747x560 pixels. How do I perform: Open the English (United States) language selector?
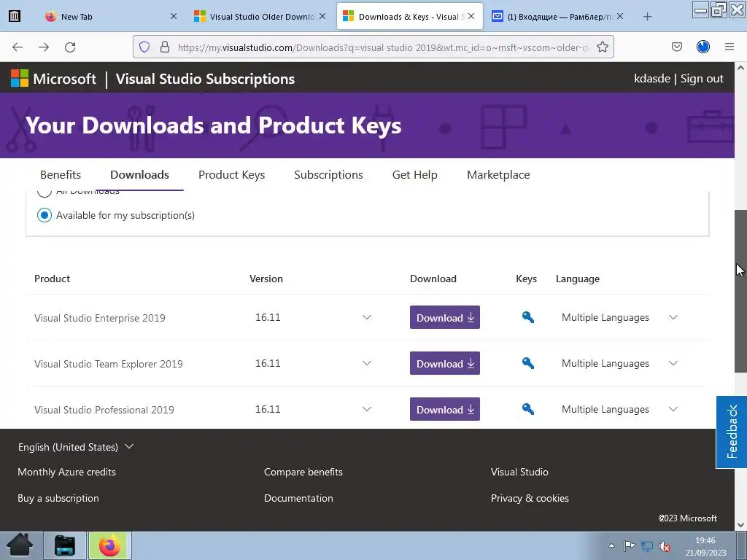76,447
